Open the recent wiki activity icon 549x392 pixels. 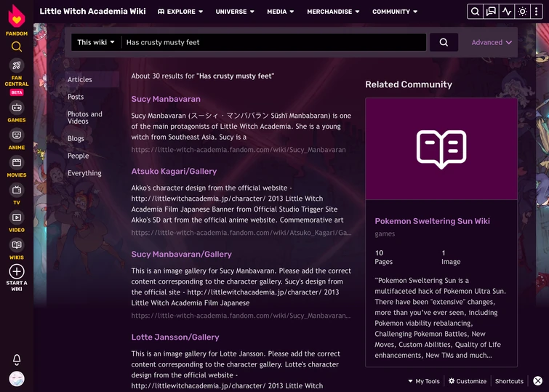coord(507,12)
